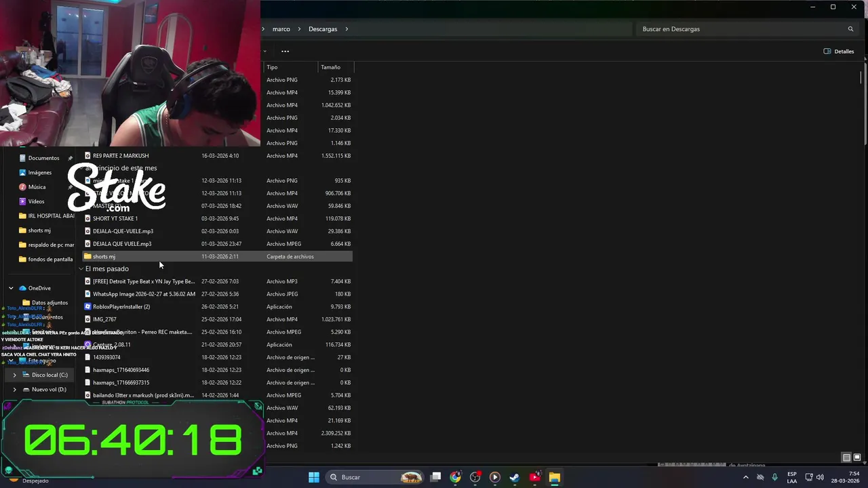The width and height of the screenshot is (868, 488).
Task: Click the DEJALA-QUE-VUELE.mp3 file icon
Action: tap(87, 231)
